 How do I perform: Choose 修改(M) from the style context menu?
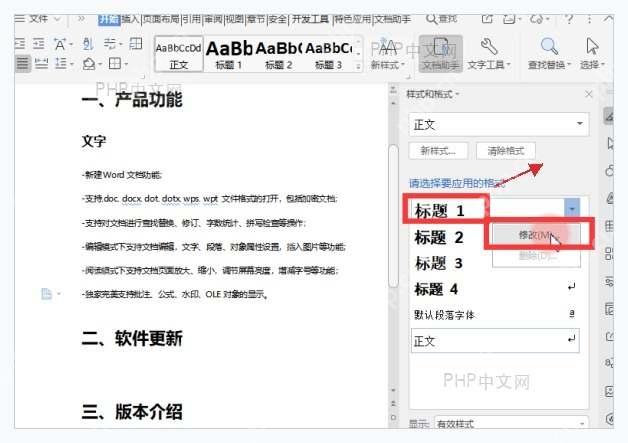pyautogui.click(x=536, y=235)
